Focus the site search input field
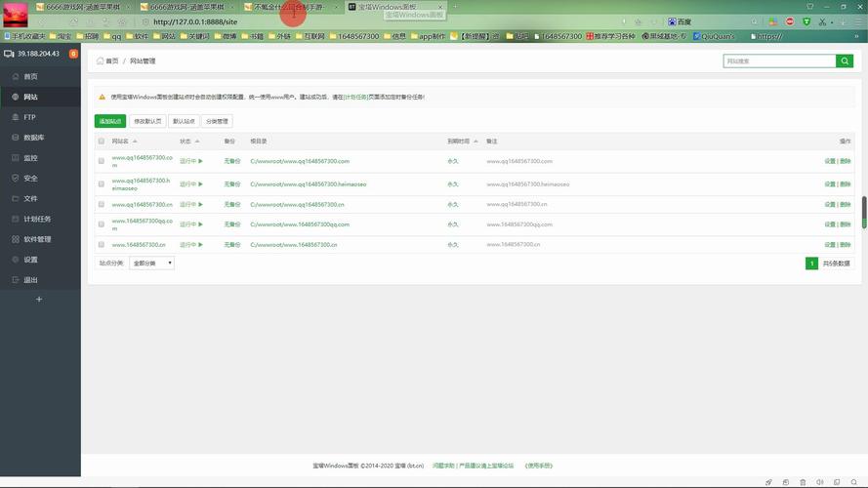 (779, 61)
